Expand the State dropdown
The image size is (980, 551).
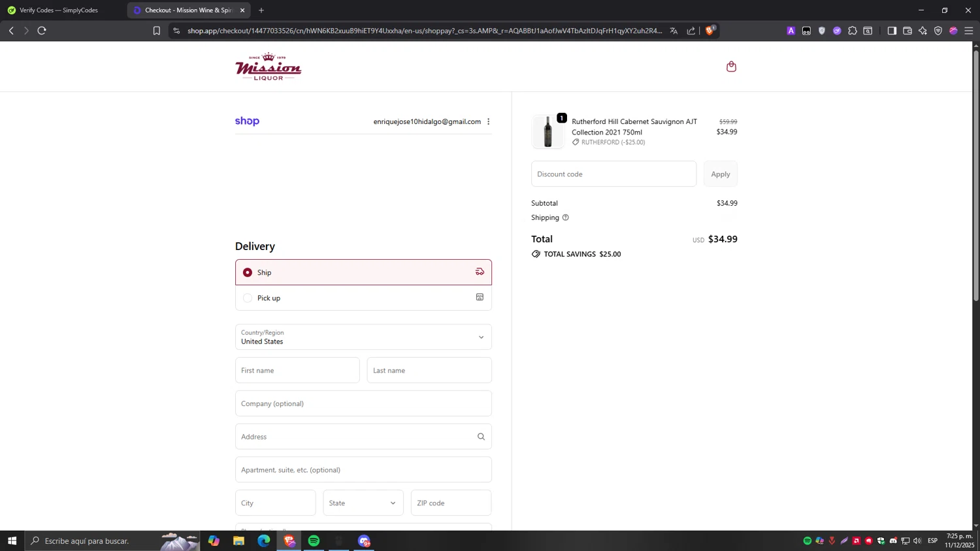[x=363, y=503]
